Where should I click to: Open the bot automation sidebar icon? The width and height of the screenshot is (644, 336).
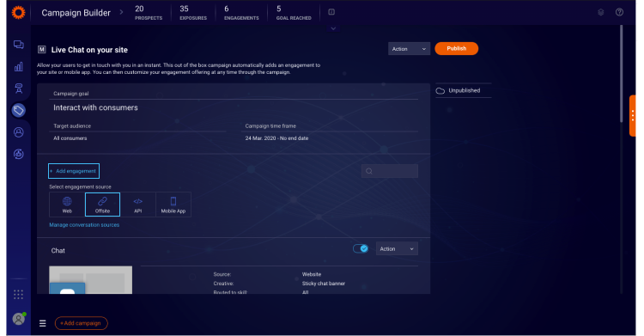click(x=19, y=89)
